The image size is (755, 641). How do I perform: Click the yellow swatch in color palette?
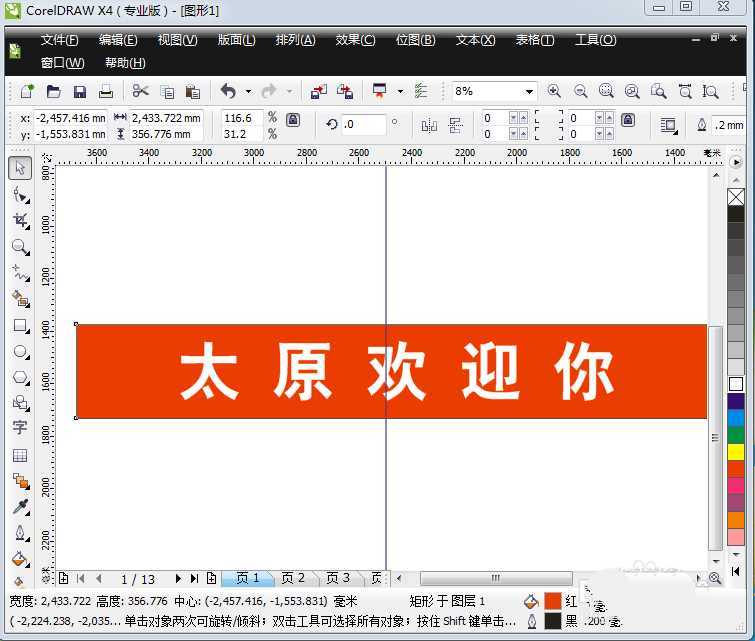(x=736, y=451)
